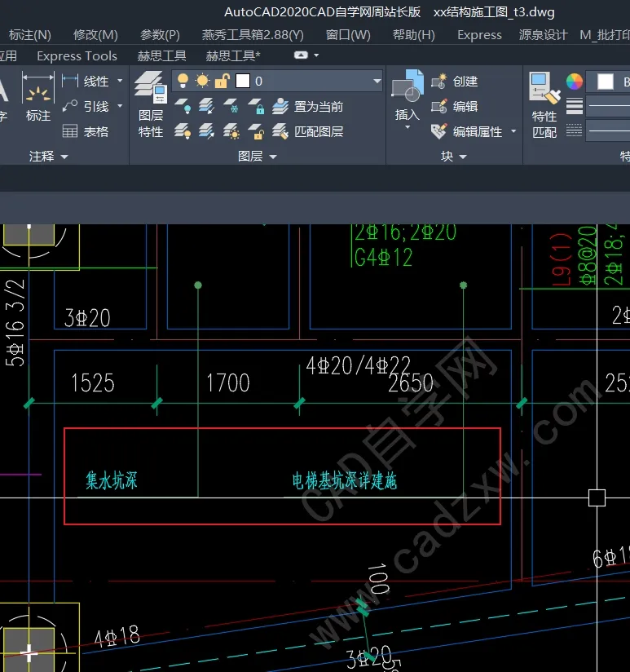
Task: Click the Edit Attributes icon
Action: tap(439, 131)
